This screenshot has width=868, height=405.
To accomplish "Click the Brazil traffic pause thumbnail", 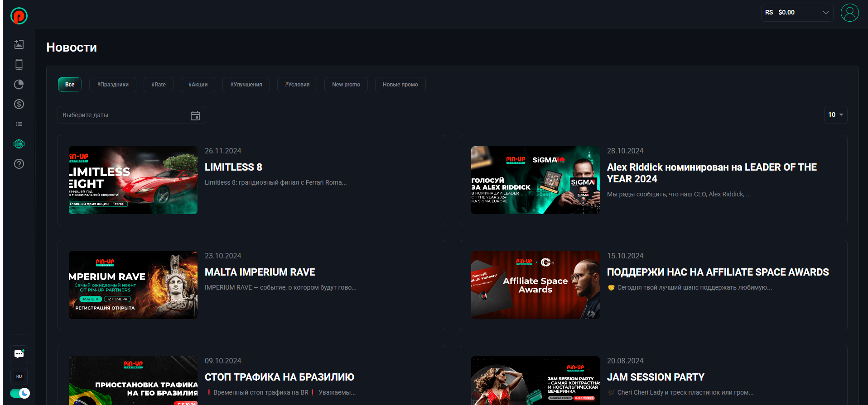I will [x=133, y=381].
